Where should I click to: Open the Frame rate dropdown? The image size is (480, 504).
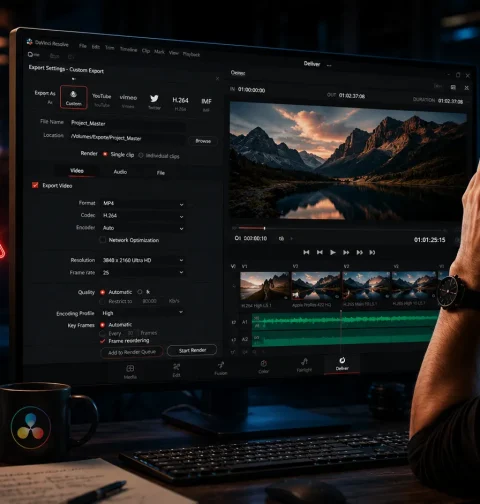[143, 272]
